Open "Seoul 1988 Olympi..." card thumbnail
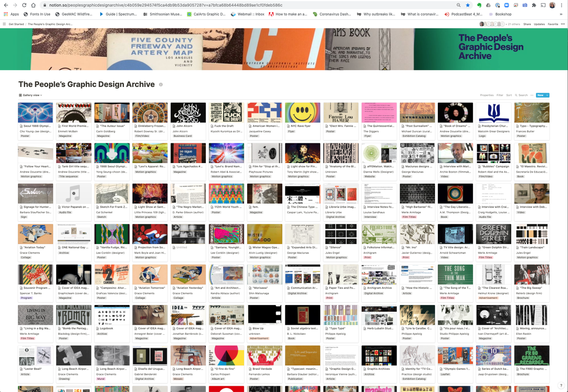 [x=35, y=113]
